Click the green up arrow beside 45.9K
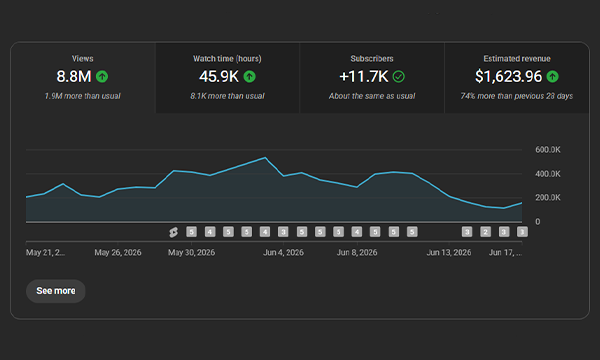The height and width of the screenshot is (360, 600). pos(249,77)
